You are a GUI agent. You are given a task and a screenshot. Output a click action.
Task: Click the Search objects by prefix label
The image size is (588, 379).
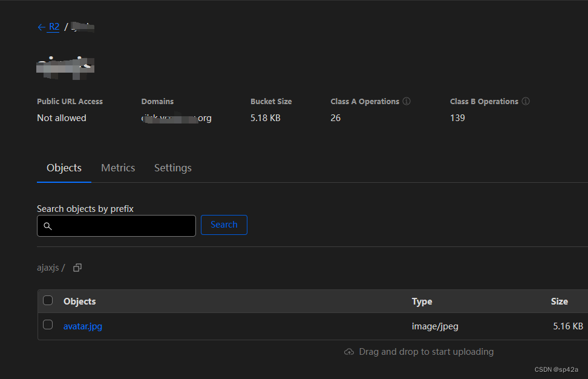(x=85, y=209)
